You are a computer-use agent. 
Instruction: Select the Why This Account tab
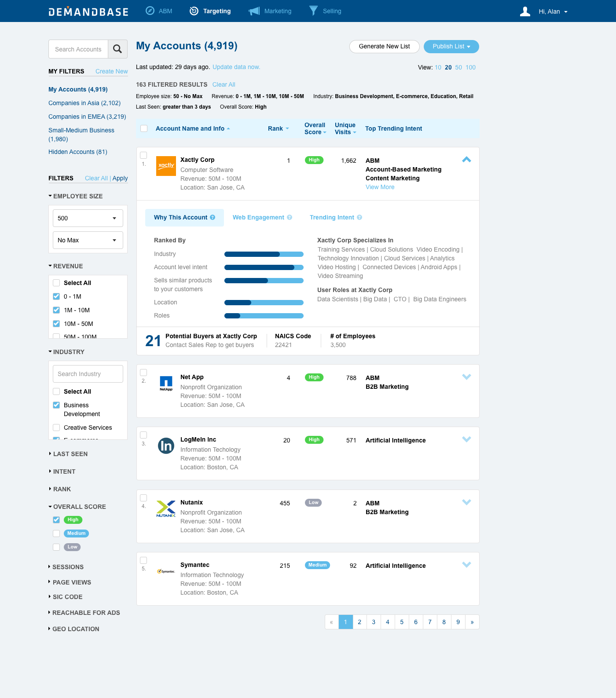184,217
